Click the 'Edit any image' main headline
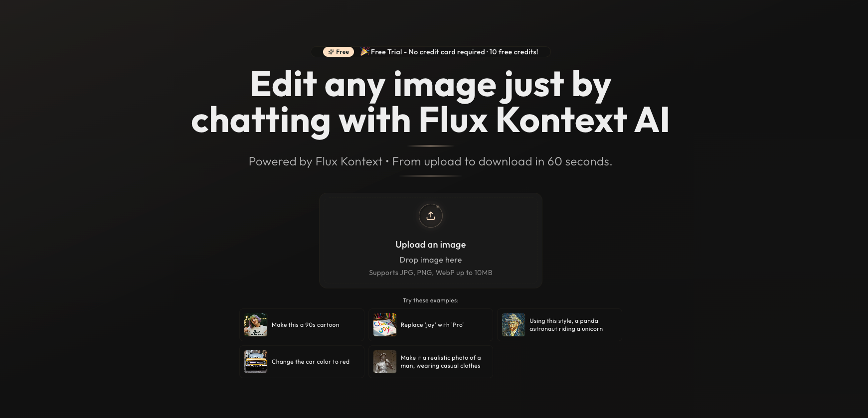This screenshot has height=418, width=868. tap(431, 102)
